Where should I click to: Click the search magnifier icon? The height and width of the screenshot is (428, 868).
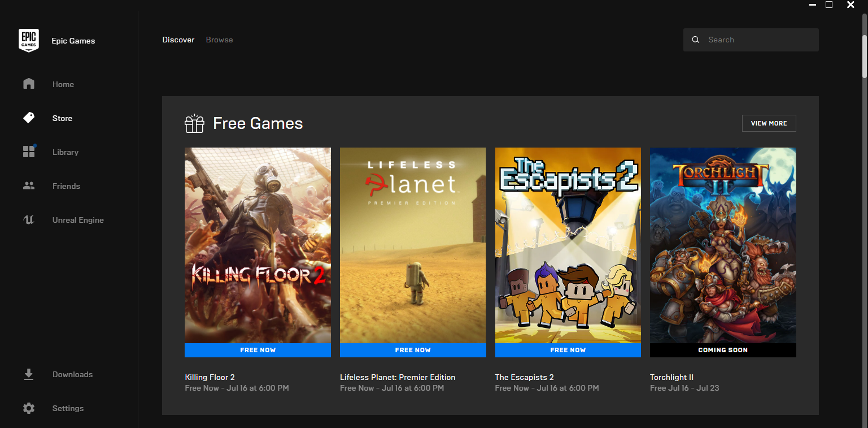point(696,40)
